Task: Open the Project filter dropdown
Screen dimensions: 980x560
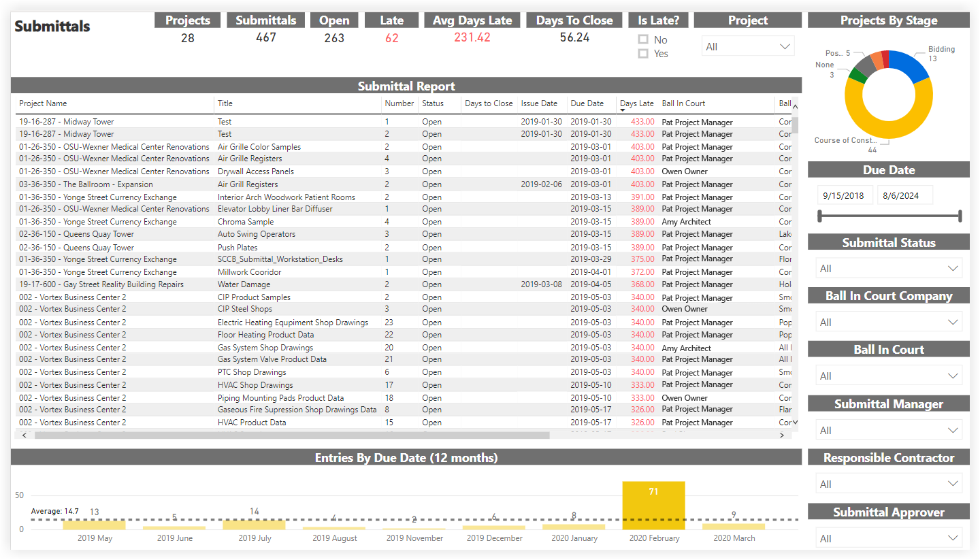Action: (x=748, y=46)
